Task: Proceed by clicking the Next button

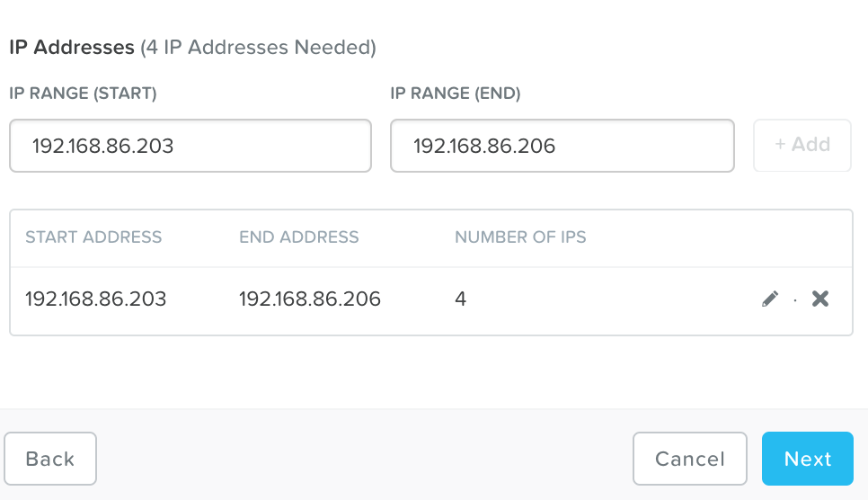Action: coord(807,459)
